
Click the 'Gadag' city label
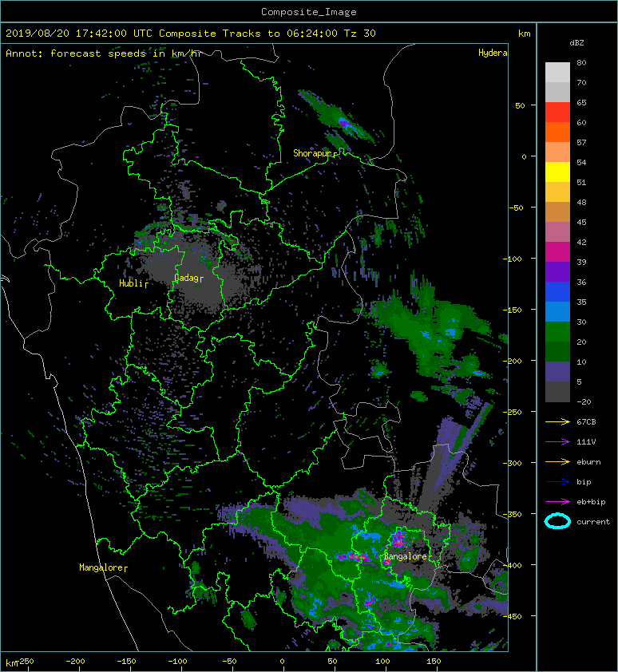click(186, 279)
